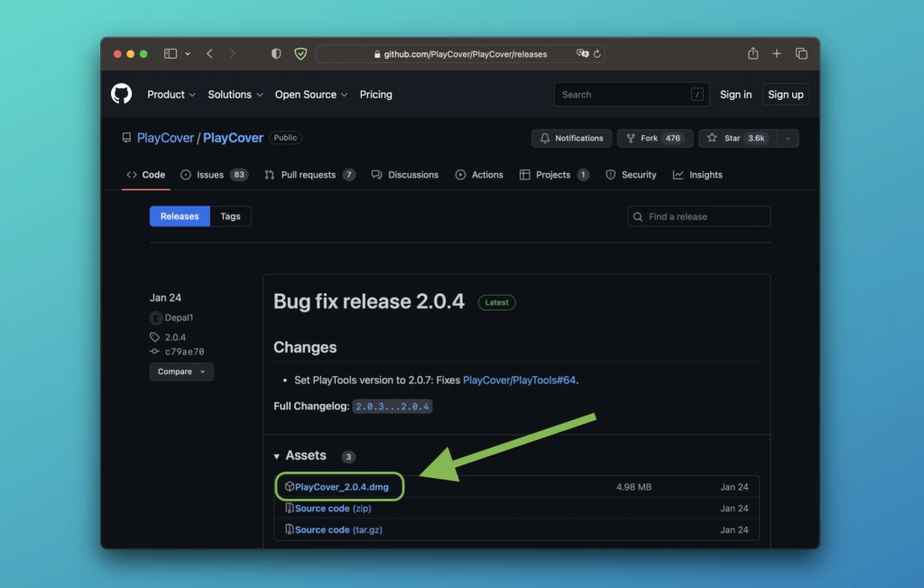Open the PlayCover owner link
The height and width of the screenshot is (588, 924).
tap(165, 137)
